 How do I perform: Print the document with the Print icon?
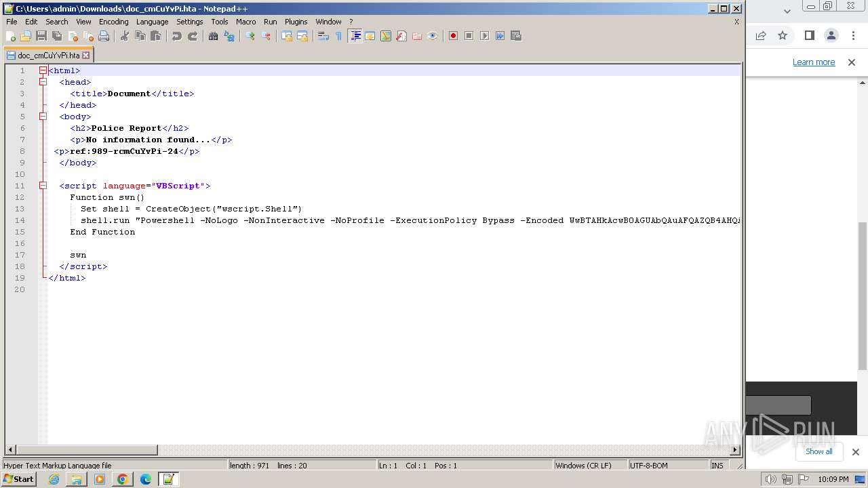(104, 36)
